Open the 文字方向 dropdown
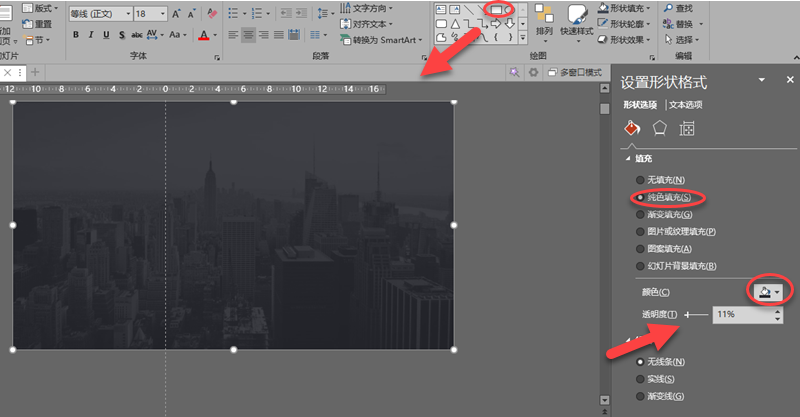The width and height of the screenshot is (800, 417). coord(366,8)
